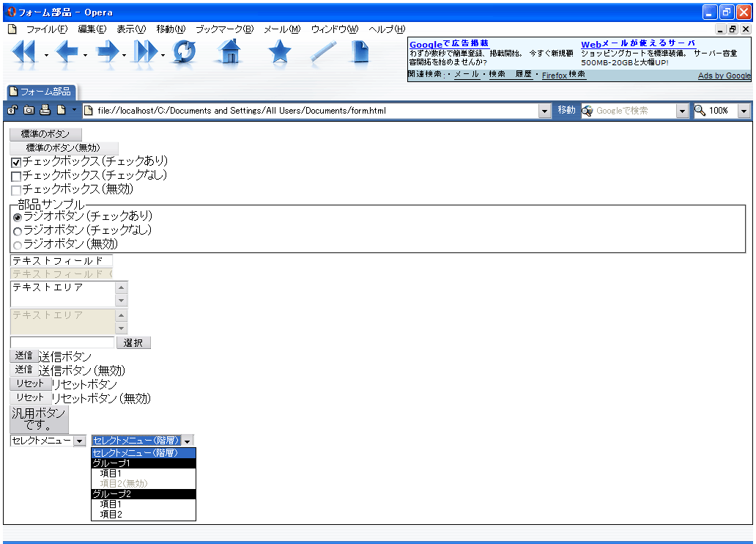Click the Google search engine icon
This screenshot has height=544, width=756.
click(588, 111)
